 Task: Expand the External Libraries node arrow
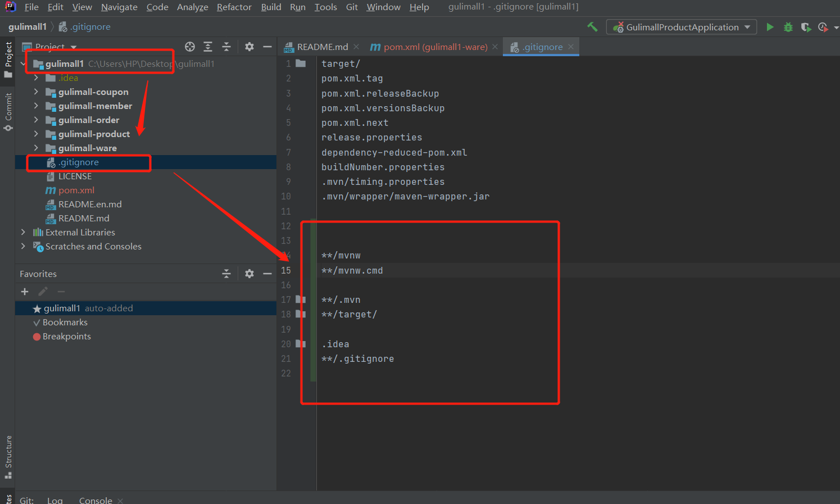coord(23,232)
